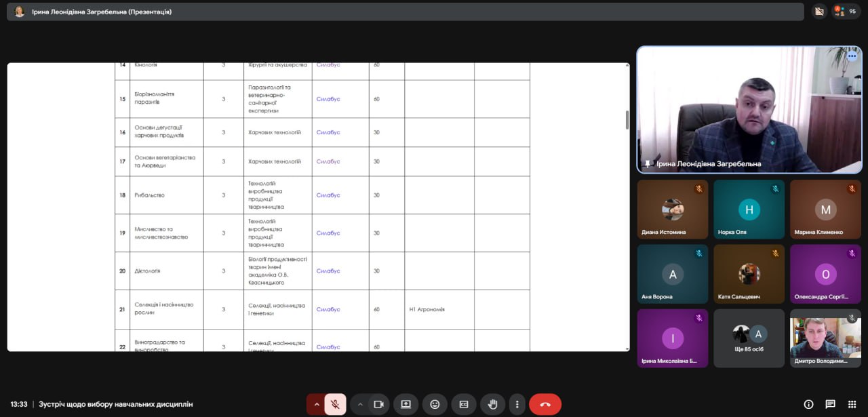Viewport: 868px width, 417px height.
Task: Open Силабус link for Дієтологія row
Action: [x=328, y=271]
